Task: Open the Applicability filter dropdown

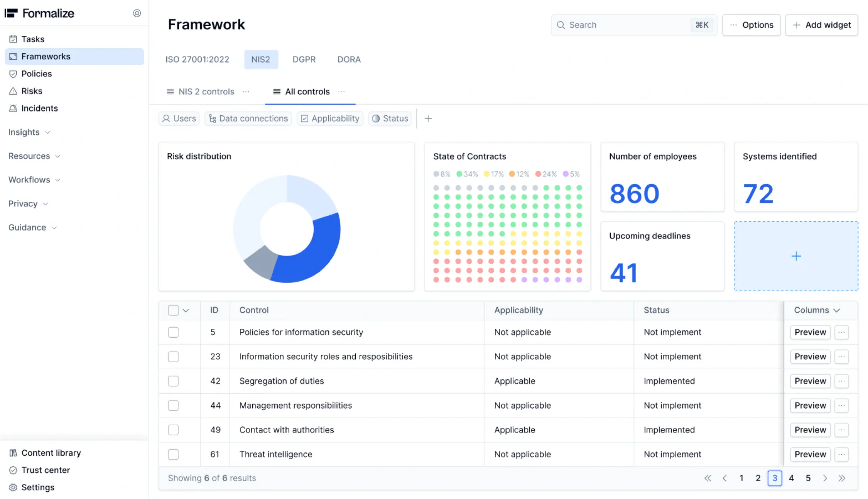Action: point(330,118)
